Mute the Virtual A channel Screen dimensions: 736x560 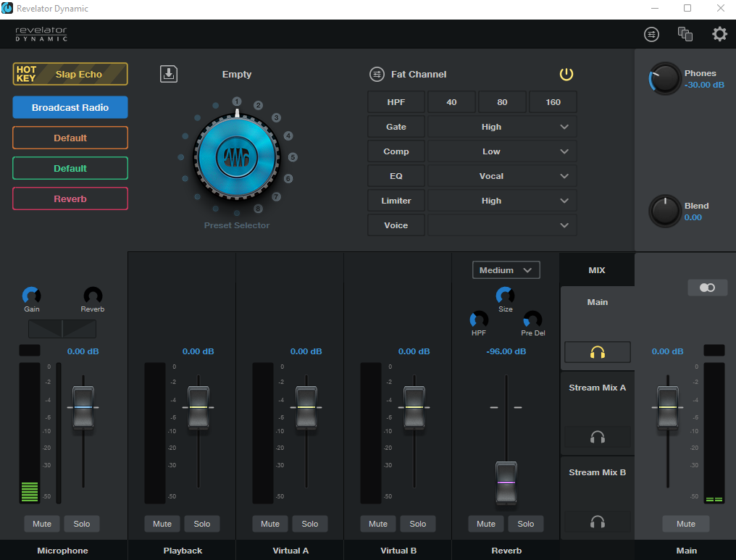point(270,523)
